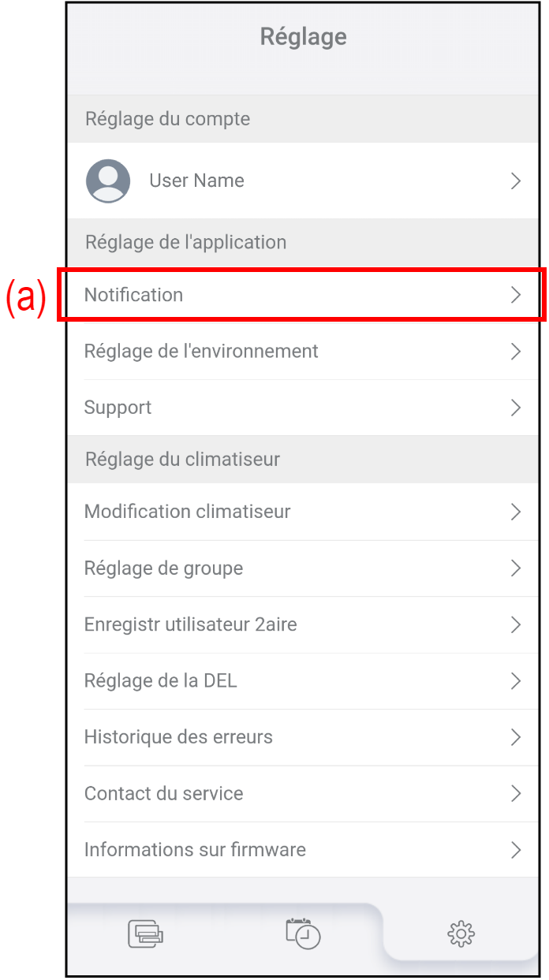Screen dimensions: 549x980
Task: Go to Modification climatiseur
Action: coord(188,512)
